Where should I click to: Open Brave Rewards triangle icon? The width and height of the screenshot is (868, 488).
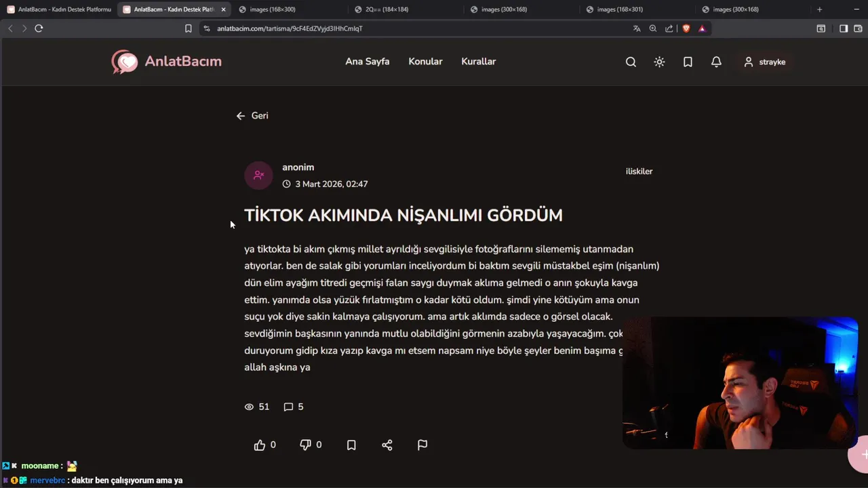[702, 28]
